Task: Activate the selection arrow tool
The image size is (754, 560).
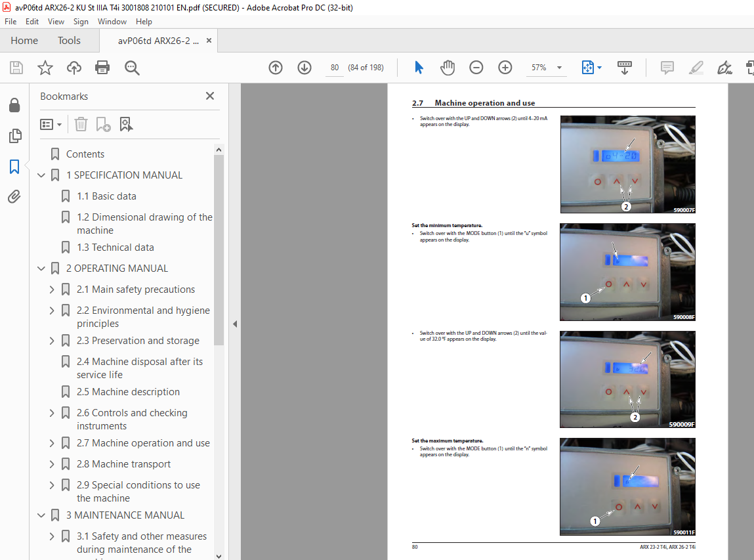Action: pos(419,68)
